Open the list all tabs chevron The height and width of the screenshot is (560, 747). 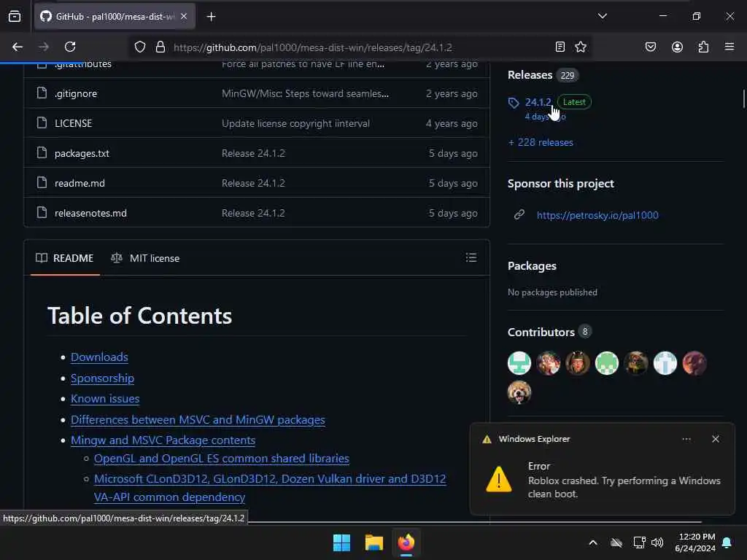point(602,16)
